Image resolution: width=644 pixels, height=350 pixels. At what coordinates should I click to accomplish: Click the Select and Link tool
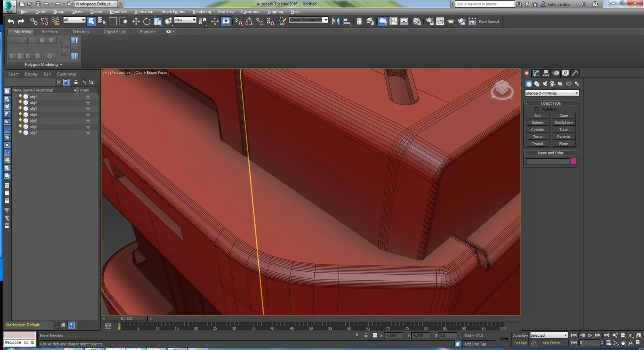pos(34,21)
